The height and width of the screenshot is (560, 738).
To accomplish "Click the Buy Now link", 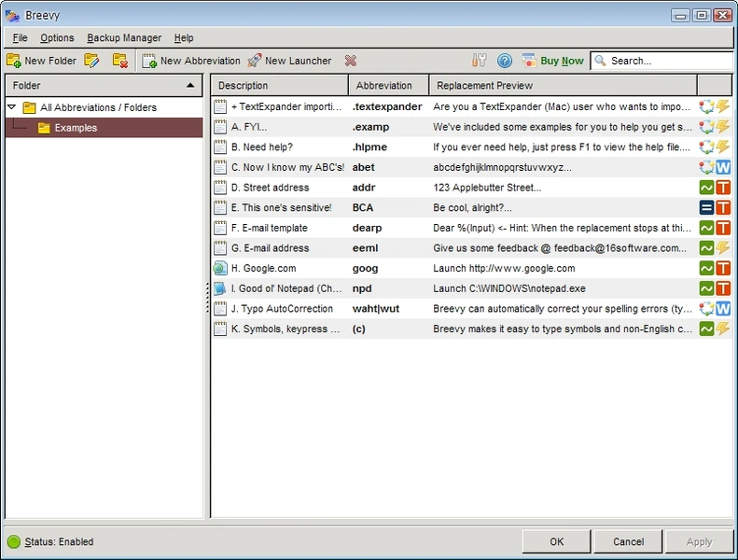I will tap(562, 61).
